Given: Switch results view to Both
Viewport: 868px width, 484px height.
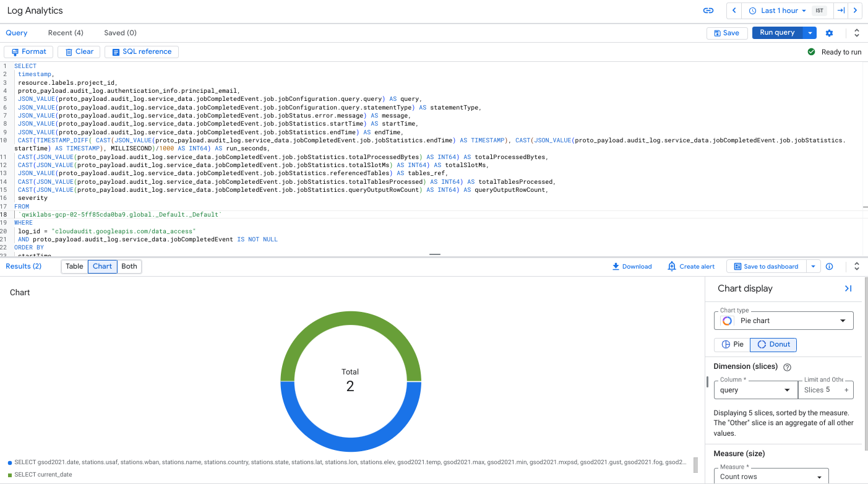Looking at the screenshot, I should coord(129,266).
